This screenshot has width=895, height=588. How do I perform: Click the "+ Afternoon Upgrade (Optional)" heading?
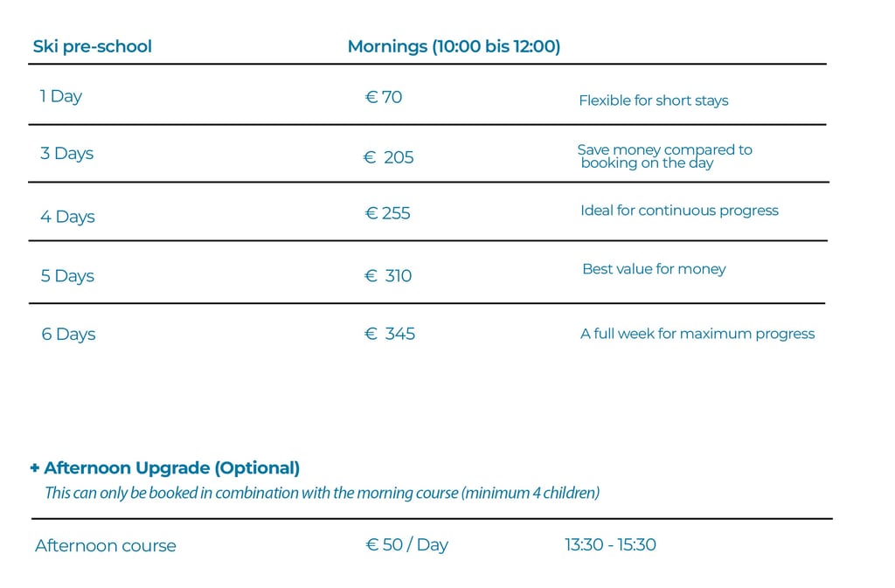[165, 468]
